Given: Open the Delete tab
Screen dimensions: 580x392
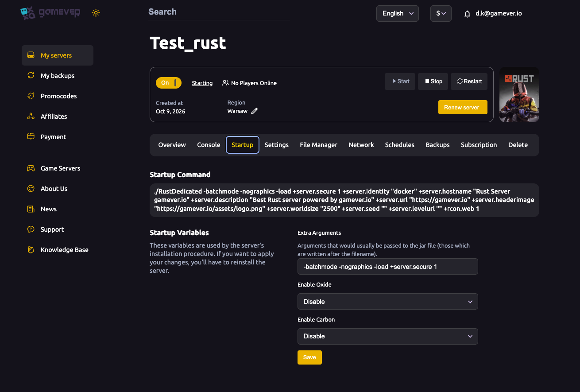Looking at the screenshot, I should point(518,145).
